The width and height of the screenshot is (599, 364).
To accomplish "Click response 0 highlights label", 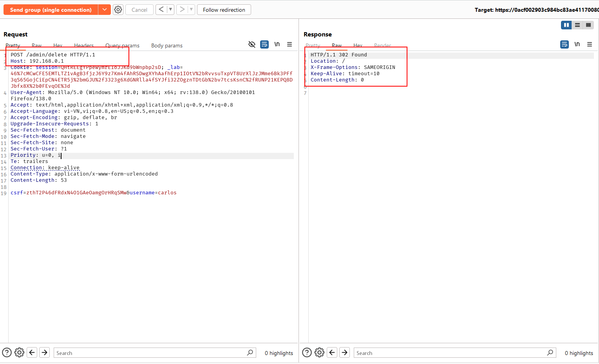I will 579,353.
